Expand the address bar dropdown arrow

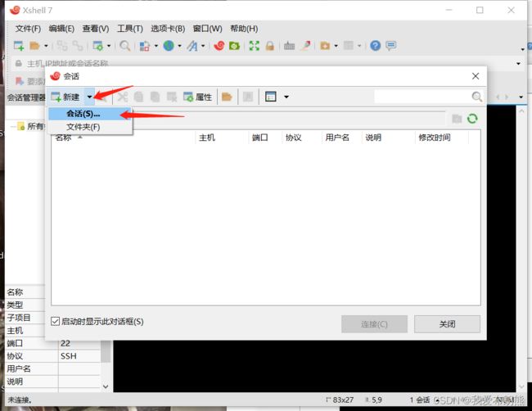click(518, 63)
